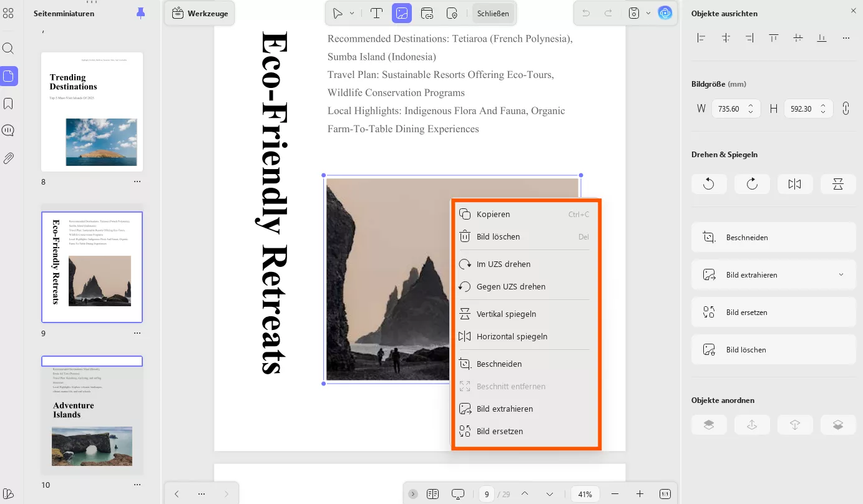Viewport: 863px width, 504px height.
Task: Choose Bild löschen in context menu
Action: [525, 237]
